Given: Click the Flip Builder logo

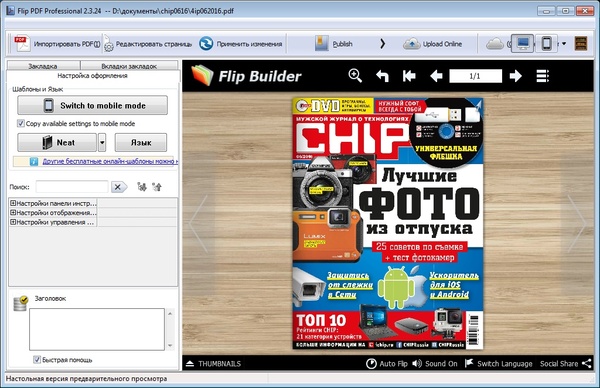Looking at the screenshot, I should tap(246, 76).
